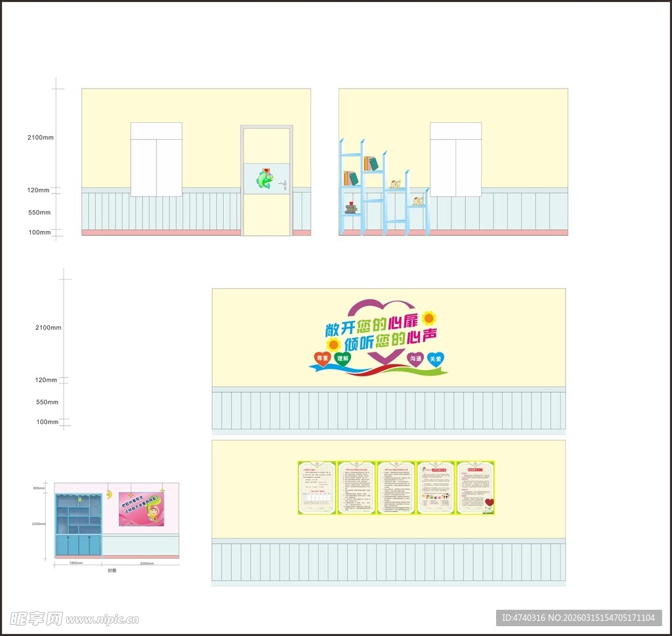This screenshot has width=672, height=636.
Task: Click the purple 沟通 heart badge
Action: tap(415, 358)
